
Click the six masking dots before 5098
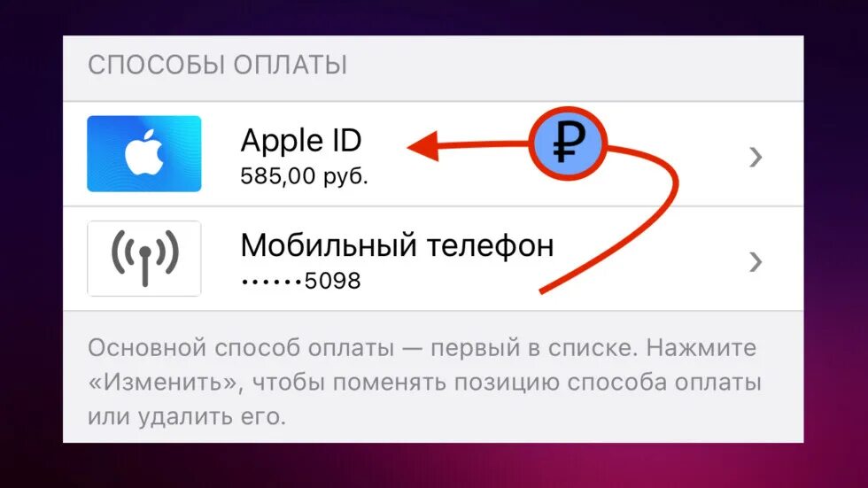pos(272,282)
